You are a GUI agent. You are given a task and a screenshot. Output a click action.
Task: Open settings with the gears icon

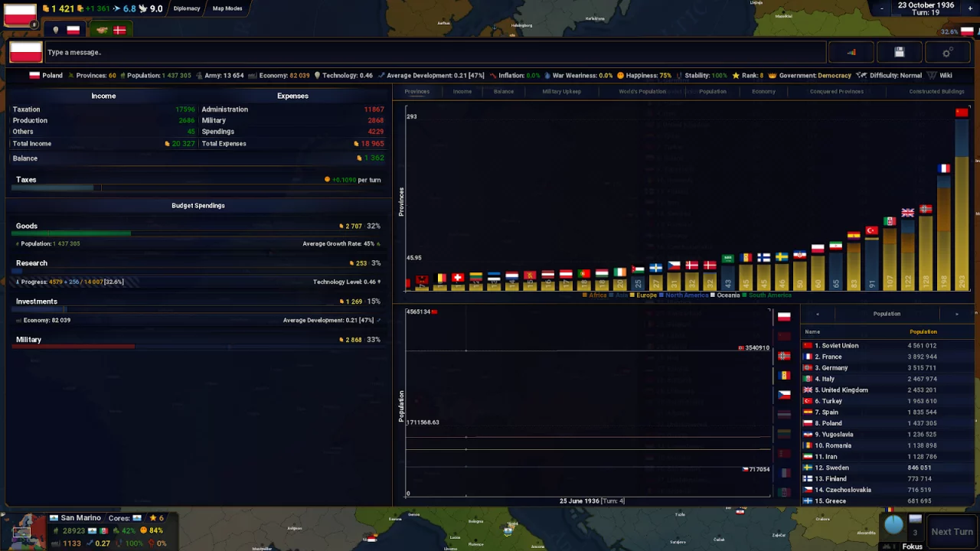click(x=948, y=52)
